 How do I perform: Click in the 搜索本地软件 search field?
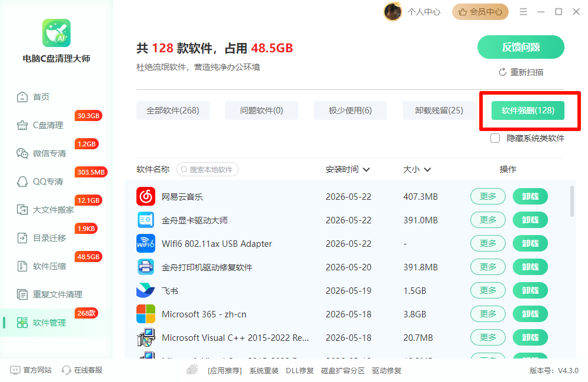point(208,169)
